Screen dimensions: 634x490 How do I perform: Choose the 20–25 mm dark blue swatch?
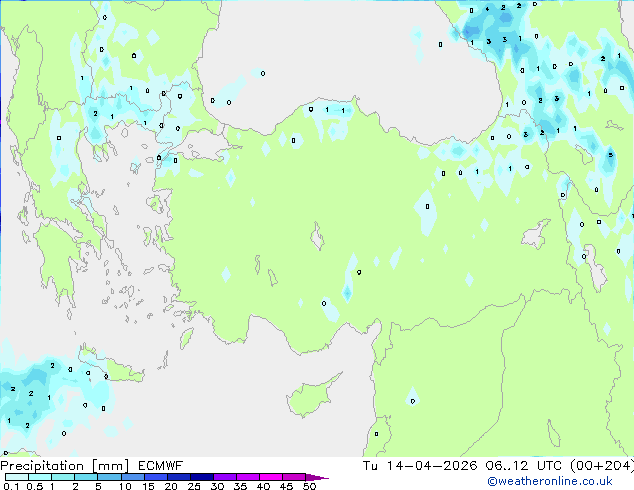pyautogui.click(x=179, y=477)
